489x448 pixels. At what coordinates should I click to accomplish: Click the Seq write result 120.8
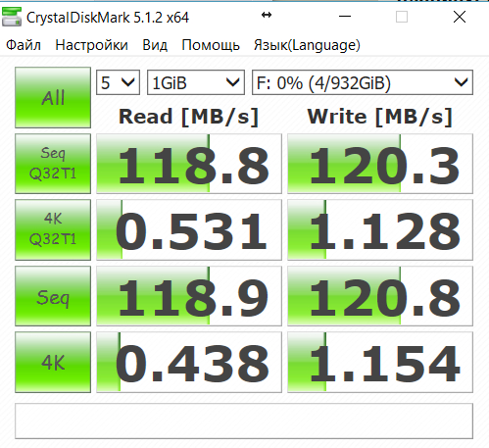point(380,296)
